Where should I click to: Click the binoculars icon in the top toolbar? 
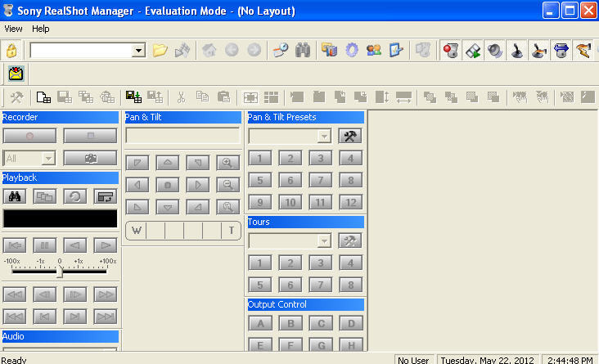point(303,50)
